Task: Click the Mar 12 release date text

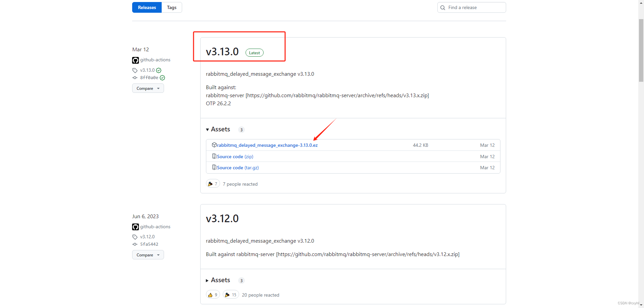Action: [141, 50]
